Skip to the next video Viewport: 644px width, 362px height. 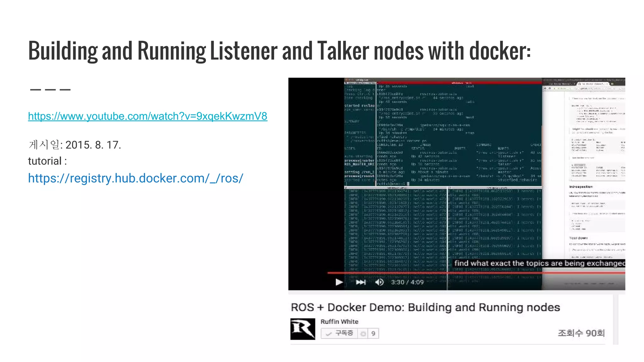(x=361, y=282)
